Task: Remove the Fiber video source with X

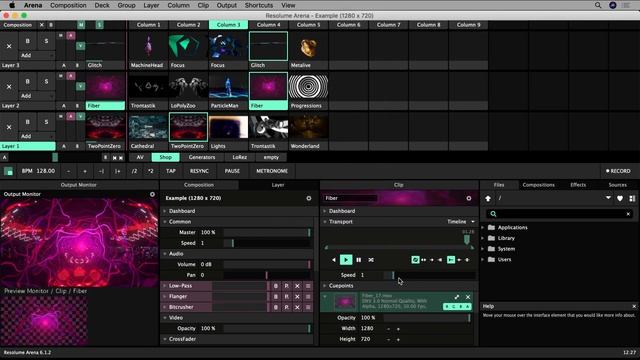Action: pyautogui.click(x=468, y=297)
